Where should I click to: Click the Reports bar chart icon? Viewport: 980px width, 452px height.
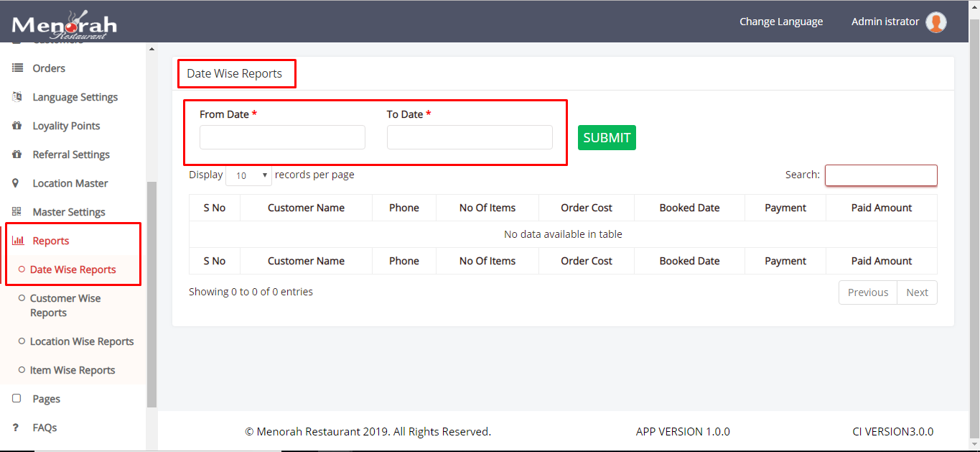click(x=18, y=241)
